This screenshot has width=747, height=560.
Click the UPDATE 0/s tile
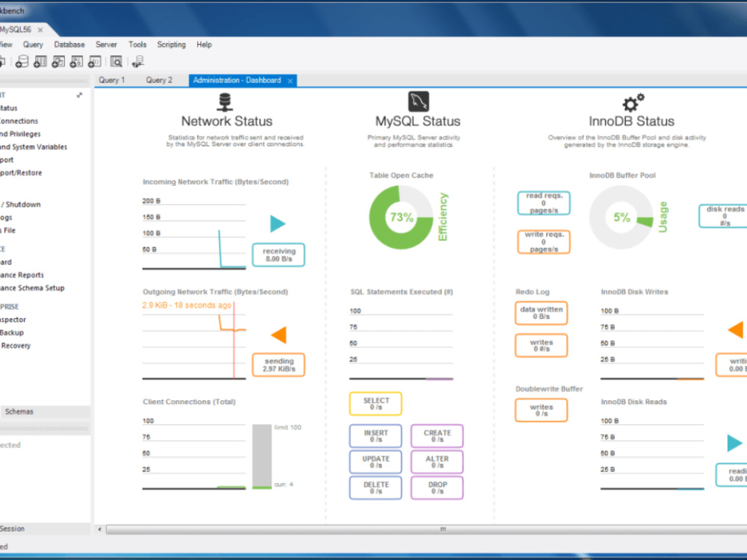pos(376,461)
